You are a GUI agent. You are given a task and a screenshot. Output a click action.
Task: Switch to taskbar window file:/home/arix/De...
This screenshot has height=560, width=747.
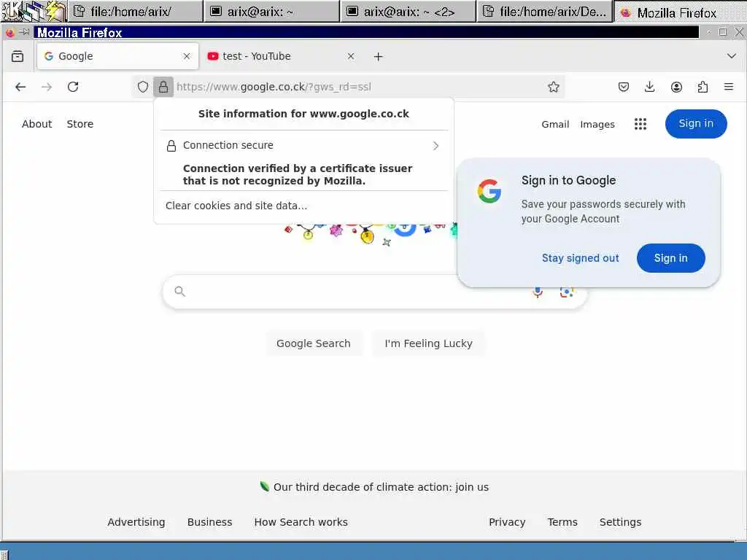point(544,12)
